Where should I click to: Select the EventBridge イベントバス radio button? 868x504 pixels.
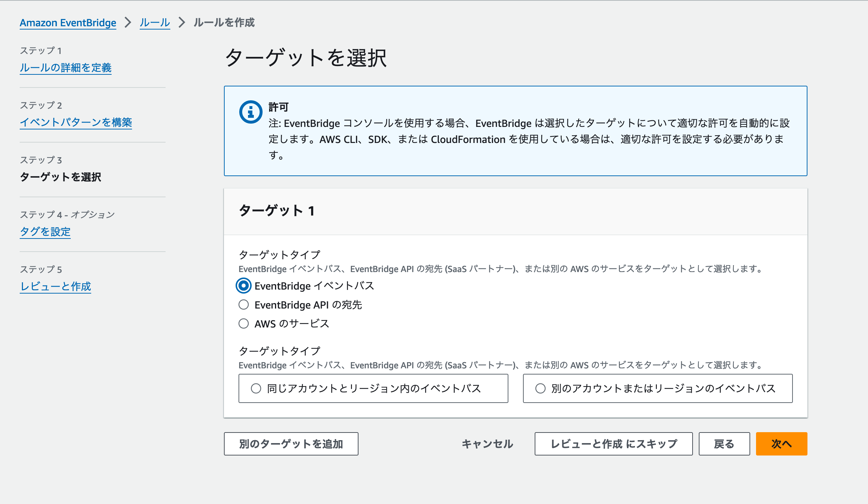pos(243,286)
